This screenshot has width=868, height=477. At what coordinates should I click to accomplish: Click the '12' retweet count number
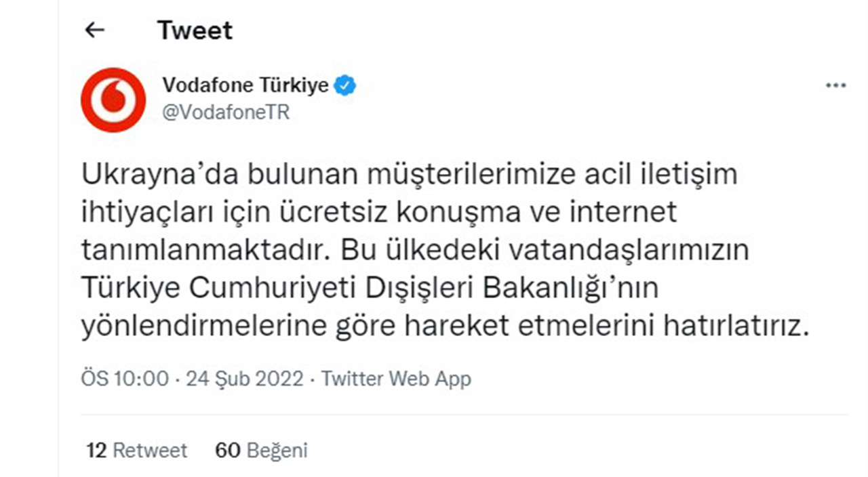tap(97, 449)
